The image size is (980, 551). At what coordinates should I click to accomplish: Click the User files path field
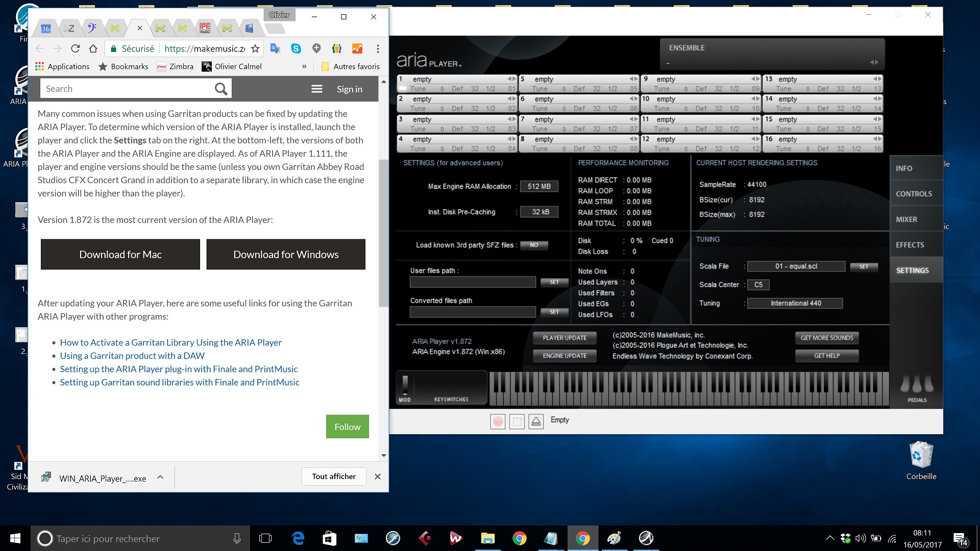tap(473, 282)
